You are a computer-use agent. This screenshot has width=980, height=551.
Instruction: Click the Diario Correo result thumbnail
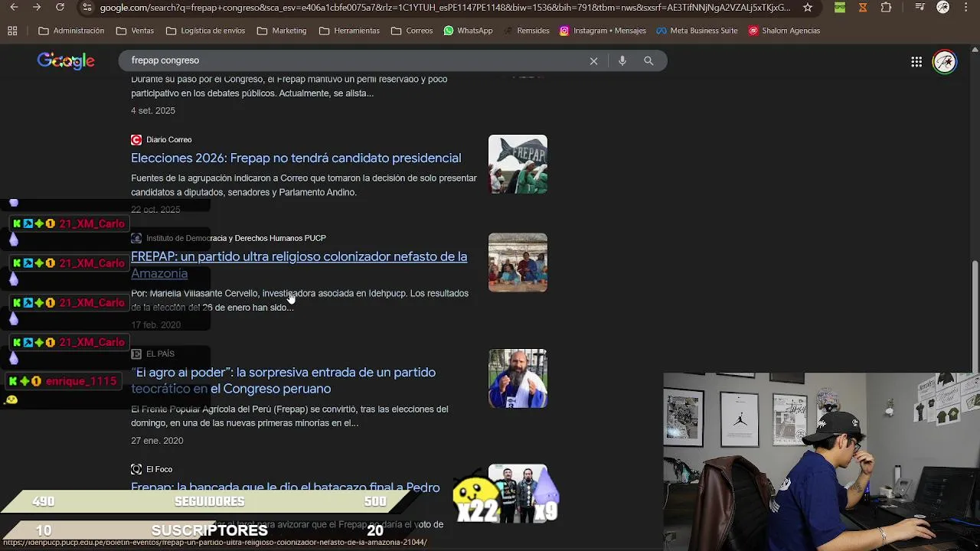518,165
